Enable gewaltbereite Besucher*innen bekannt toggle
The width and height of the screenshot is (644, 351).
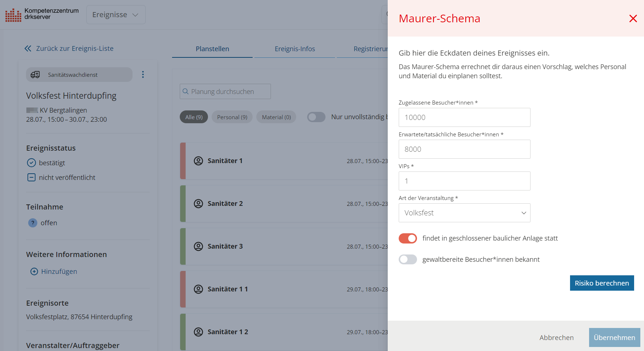tap(408, 260)
